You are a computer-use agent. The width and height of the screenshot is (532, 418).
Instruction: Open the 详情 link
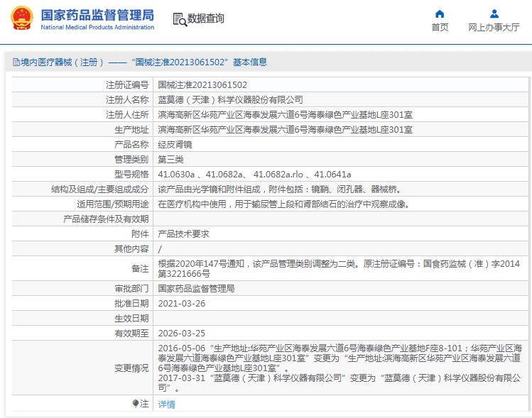tap(166, 405)
